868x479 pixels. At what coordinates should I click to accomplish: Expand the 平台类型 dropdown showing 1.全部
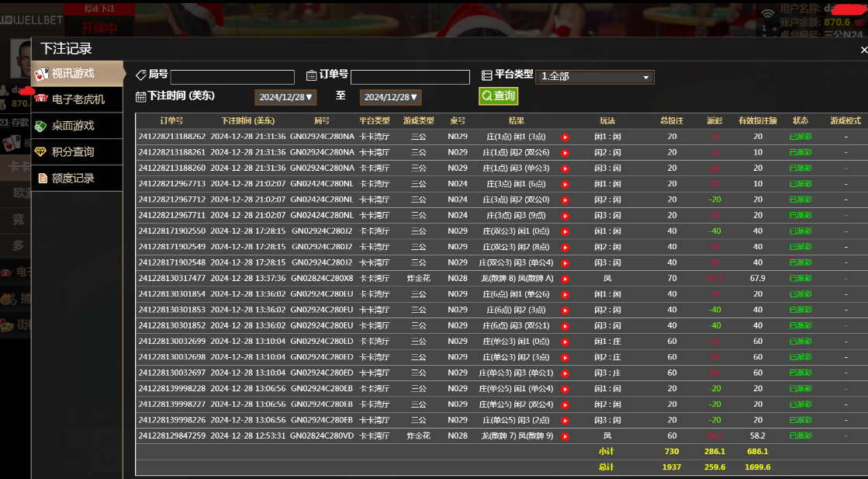[595, 77]
